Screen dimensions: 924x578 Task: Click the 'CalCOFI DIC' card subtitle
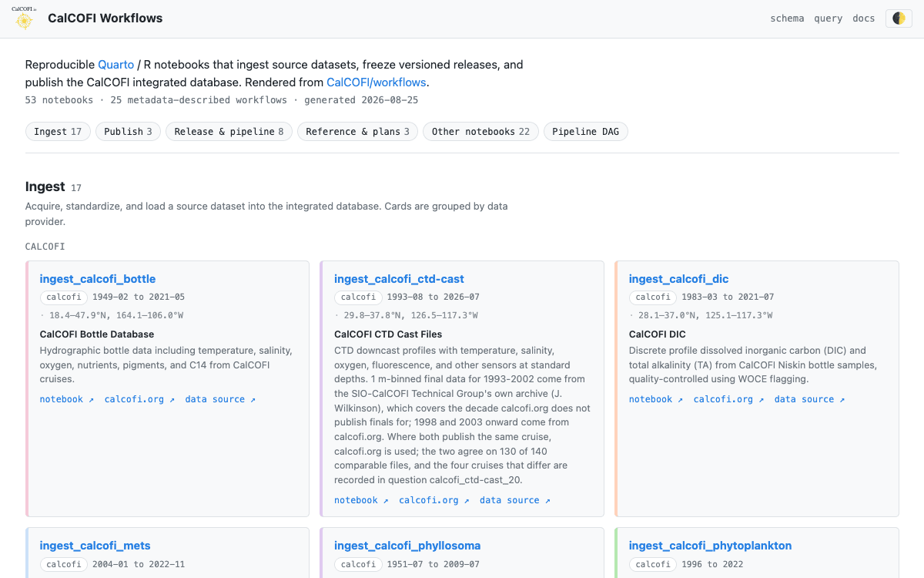click(x=658, y=334)
